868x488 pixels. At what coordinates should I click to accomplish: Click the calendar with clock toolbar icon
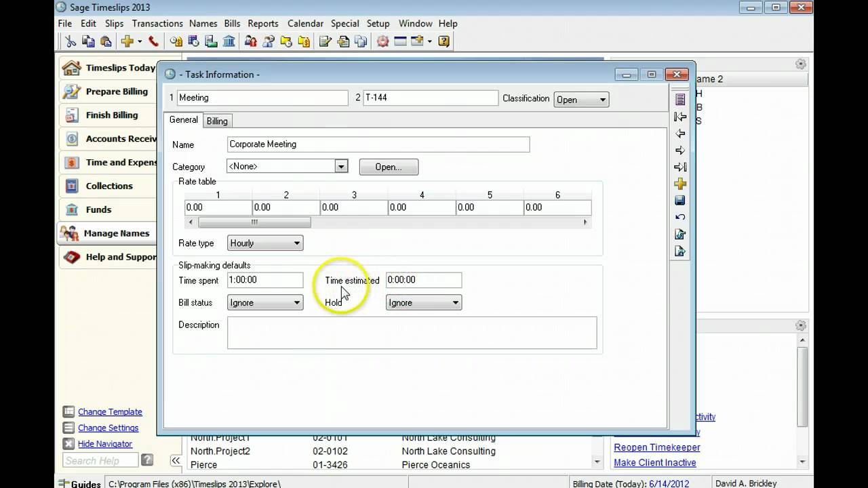click(x=193, y=41)
